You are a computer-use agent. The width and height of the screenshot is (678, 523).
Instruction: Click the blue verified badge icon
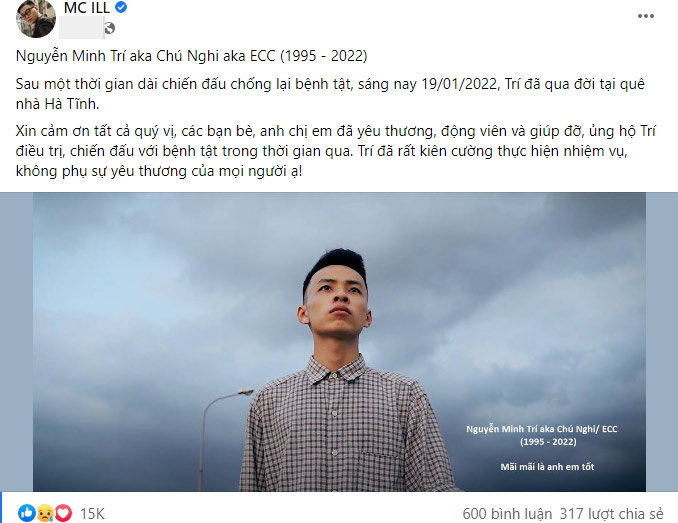(121, 7)
